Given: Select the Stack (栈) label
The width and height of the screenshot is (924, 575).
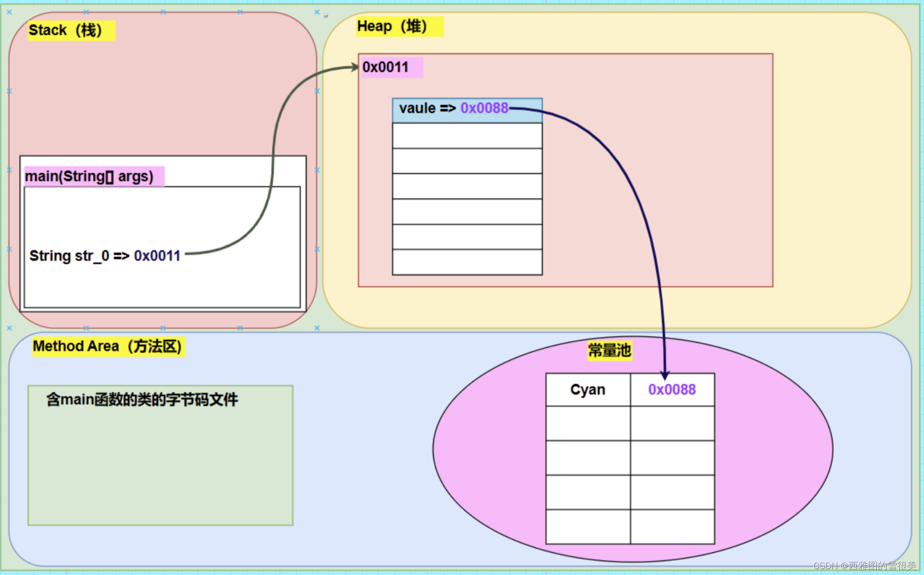Looking at the screenshot, I should pos(71,30).
